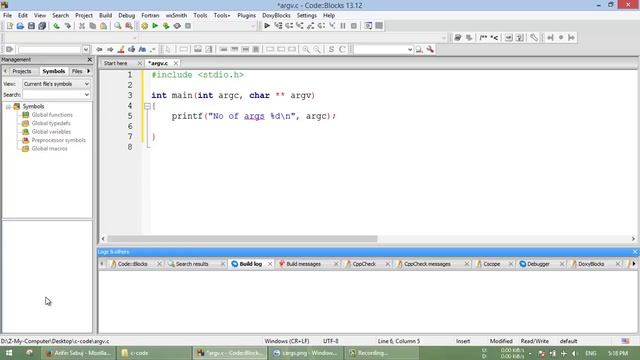Open the Plugins menu
640x360 pixels.
coord(246,16)
